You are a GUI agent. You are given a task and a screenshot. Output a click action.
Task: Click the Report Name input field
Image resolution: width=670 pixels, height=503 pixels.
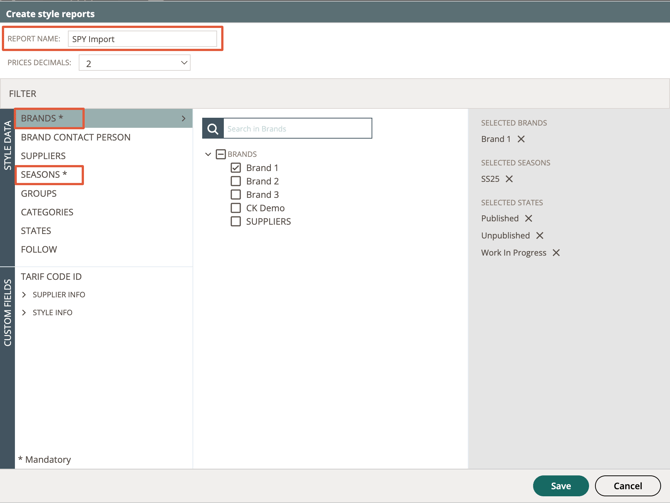click(142, 39)
